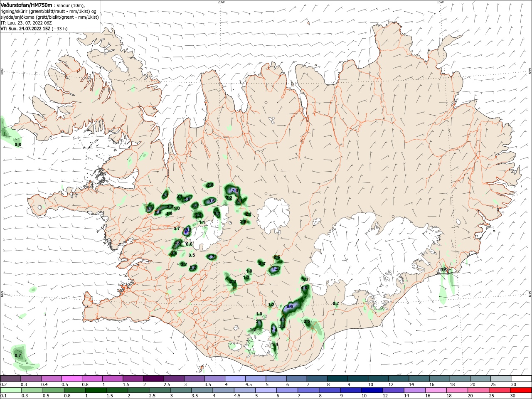The height and width of the screenshot is (399, 532).
Task: Click the legend label '0.1' in the bottom row
Action: coord(3,397)
